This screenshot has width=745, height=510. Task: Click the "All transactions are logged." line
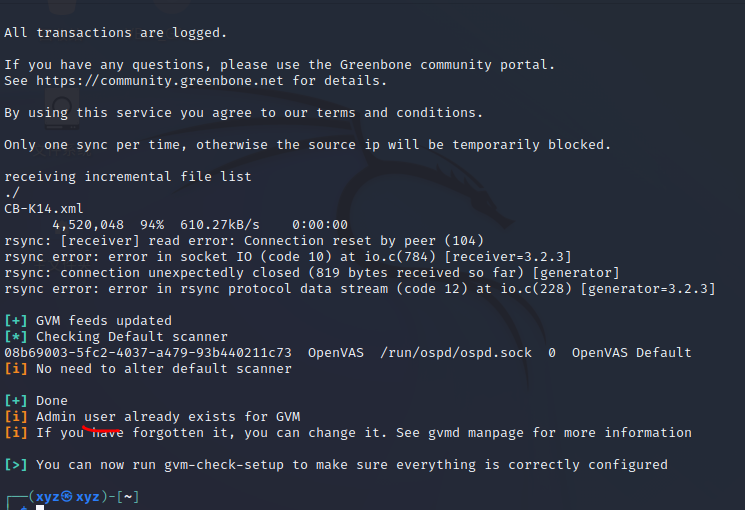[x=116, y=33]
